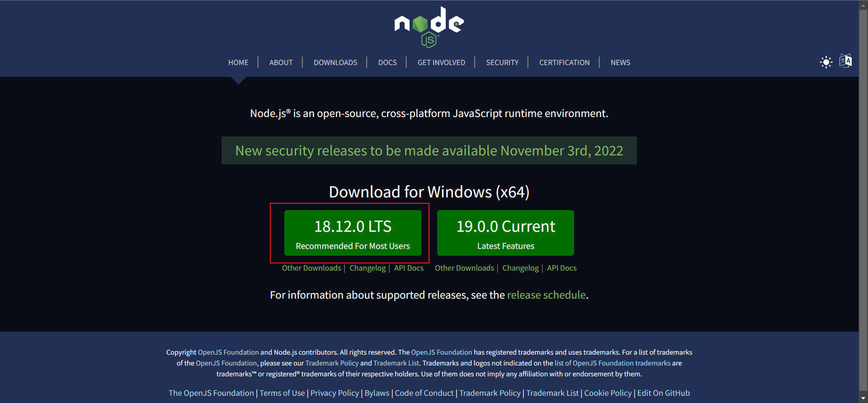Open Changelog under 19.0.0 Current
Screen dimensions: 868x403
coord(520,268)
